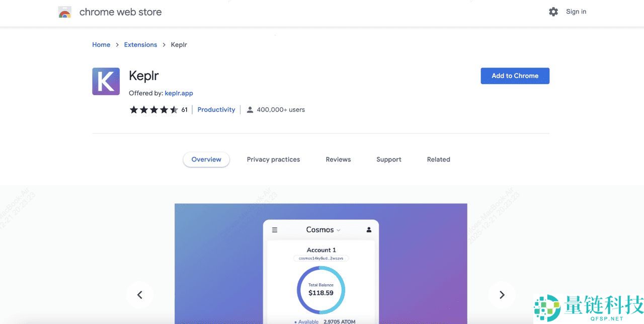Click the chrome web store title text

click(121, 12)
